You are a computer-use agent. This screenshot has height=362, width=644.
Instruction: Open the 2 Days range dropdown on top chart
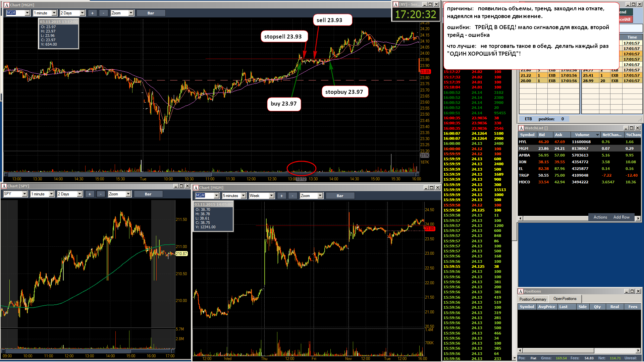82,13
